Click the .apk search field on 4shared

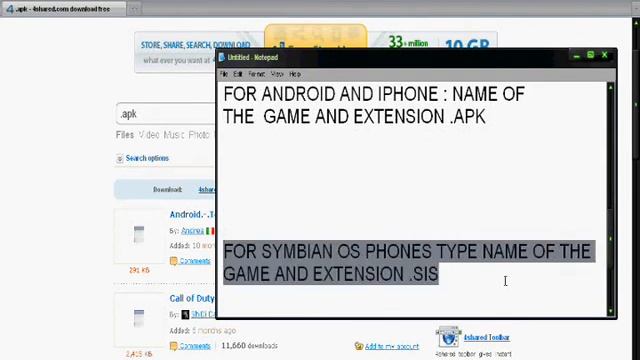[x=166, y=114]
